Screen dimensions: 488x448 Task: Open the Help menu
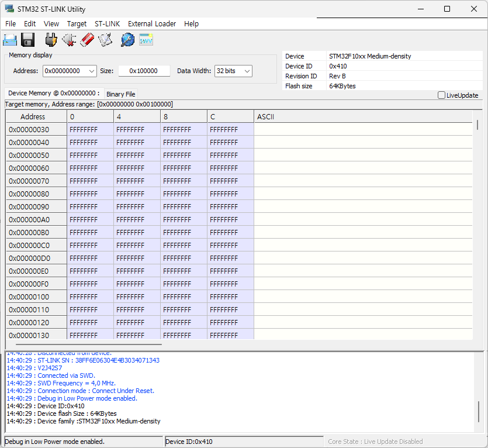coord(192,23)
